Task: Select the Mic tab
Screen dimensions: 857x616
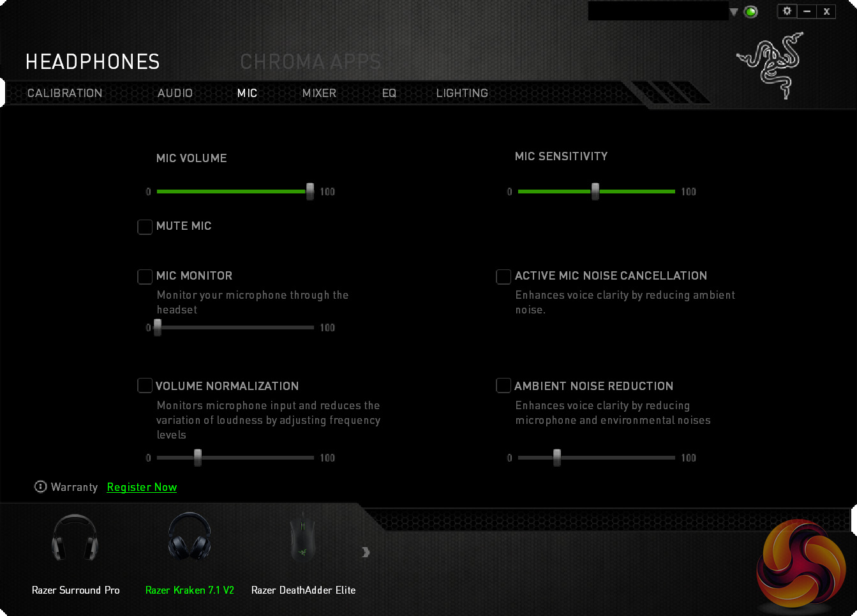Action: pyautogui.click(x=247, y=93)
